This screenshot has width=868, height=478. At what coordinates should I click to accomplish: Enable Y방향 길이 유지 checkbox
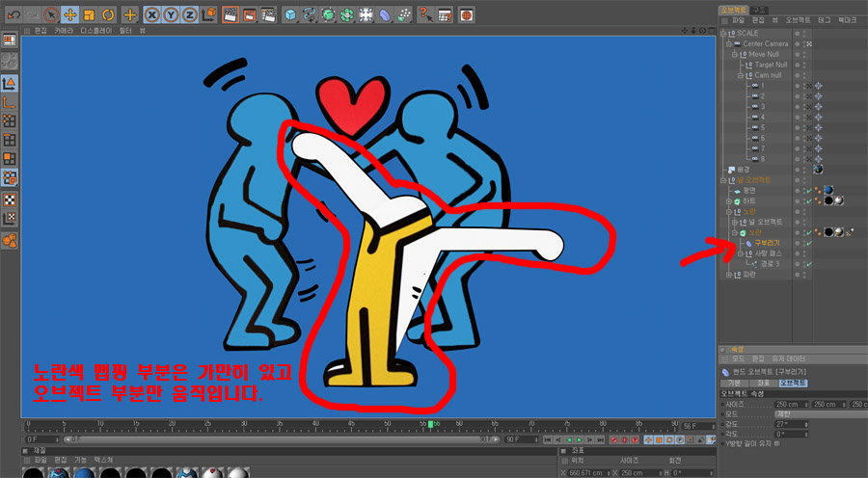click(777, 443)
